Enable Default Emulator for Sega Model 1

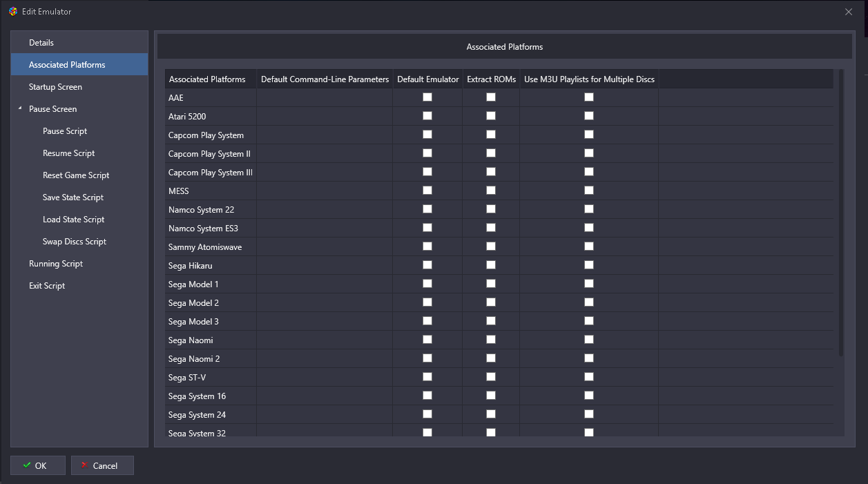point(427,284)
